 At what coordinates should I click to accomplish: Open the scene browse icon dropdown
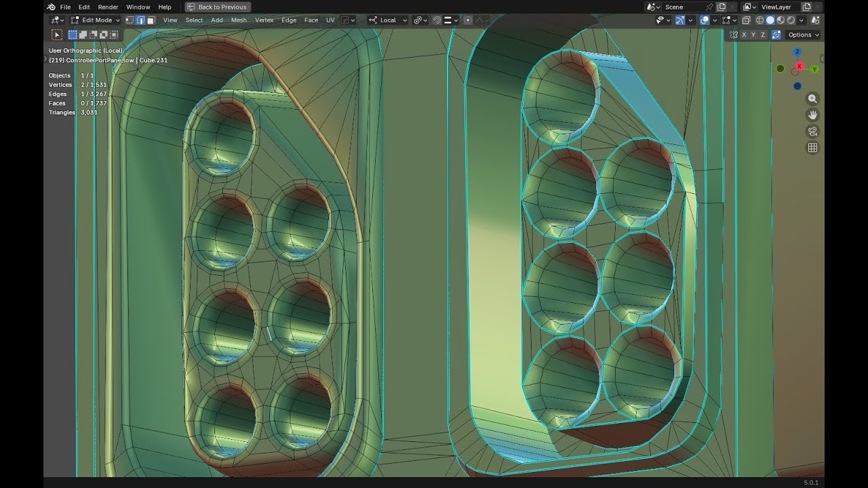(654, 7)
